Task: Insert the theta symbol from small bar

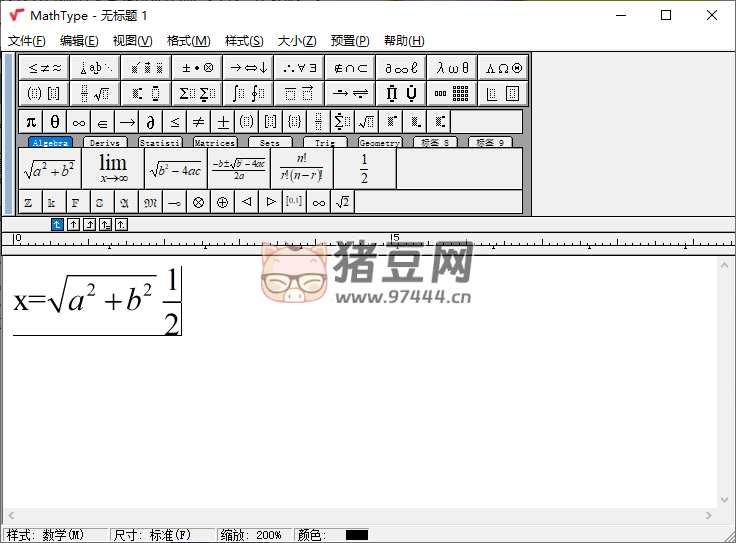Action: 55,121
